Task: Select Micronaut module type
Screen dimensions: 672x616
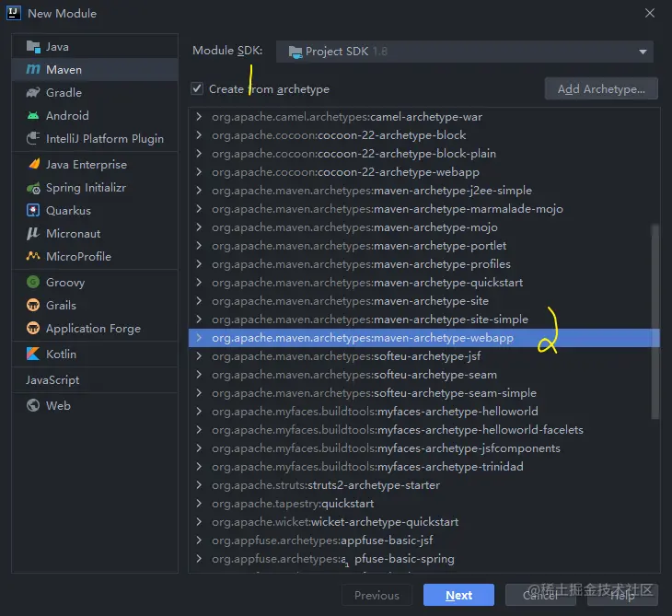Action: pyautogui.click(x=95, y=234)
